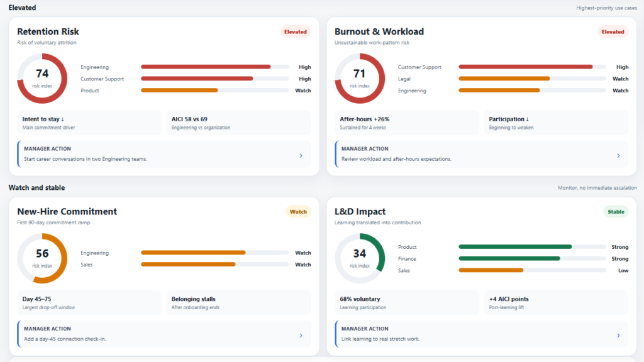The width and height of the screenshot is (644, 362).
Task: Open the After-hours +26% tile
Action: [407, 123]
